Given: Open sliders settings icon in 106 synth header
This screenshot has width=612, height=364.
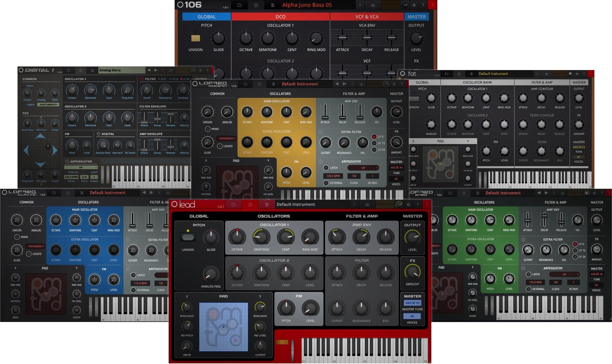Looking at the screenshot, I should (x=273, y=5).
